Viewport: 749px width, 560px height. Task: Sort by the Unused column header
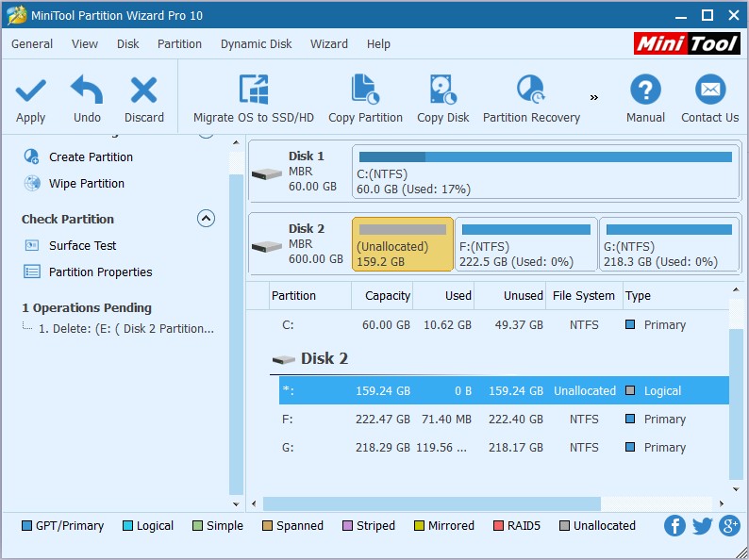pyautogui.click(x=509, y=295)
